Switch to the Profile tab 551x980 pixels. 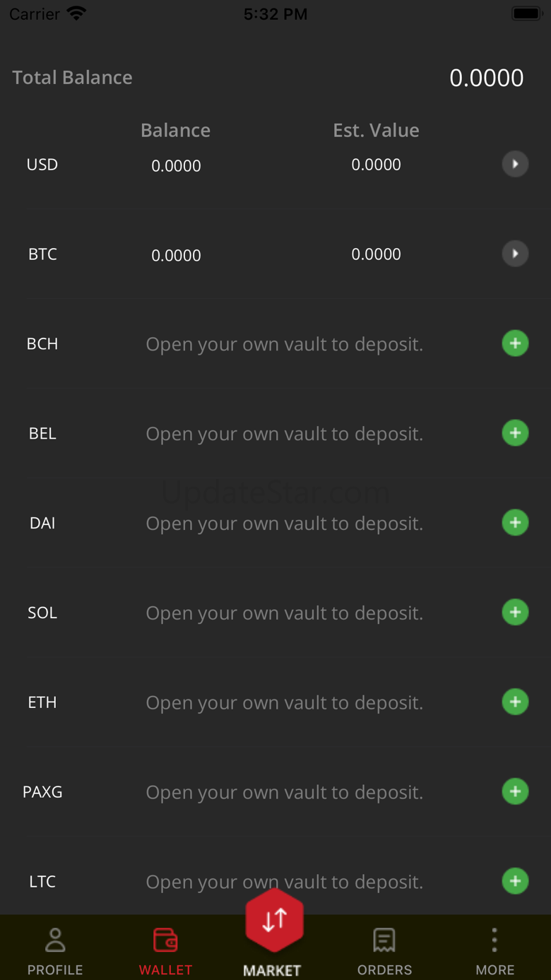pyautogui.click(x=55, y=951)
